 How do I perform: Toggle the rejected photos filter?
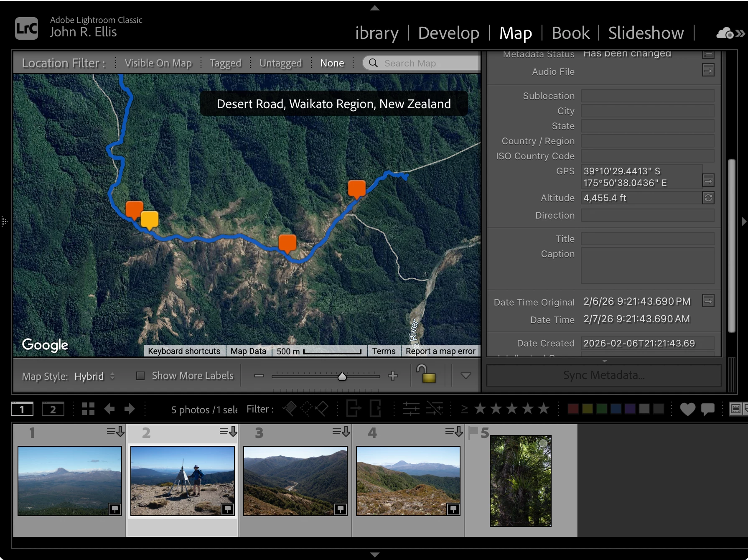click(322, 409)
